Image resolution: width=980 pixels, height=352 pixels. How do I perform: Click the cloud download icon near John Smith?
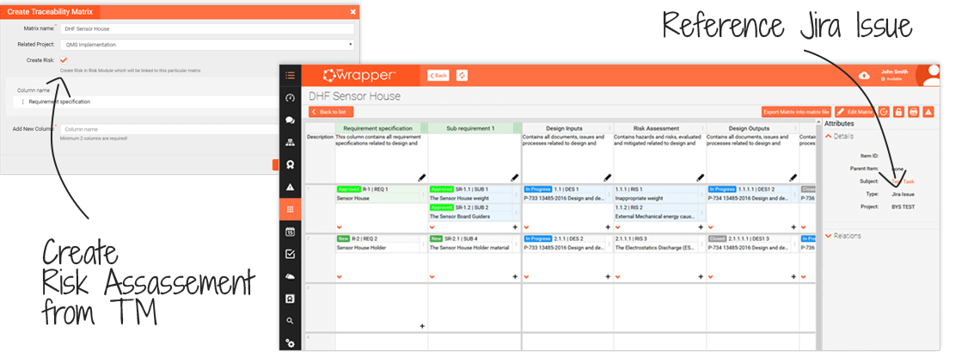coord(864,75)
